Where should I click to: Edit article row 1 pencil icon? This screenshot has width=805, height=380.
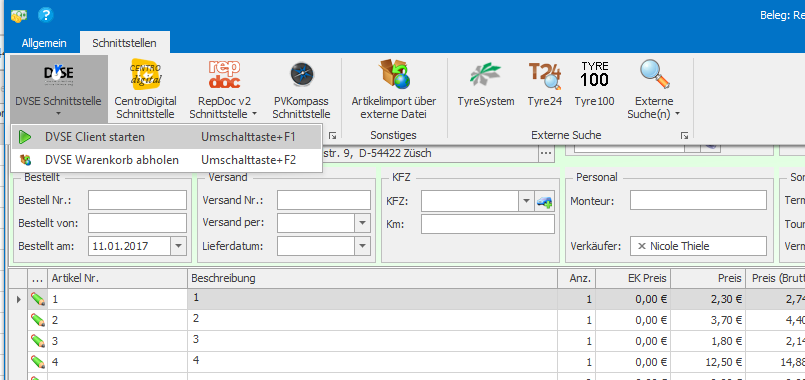click(x=37, y=299)
